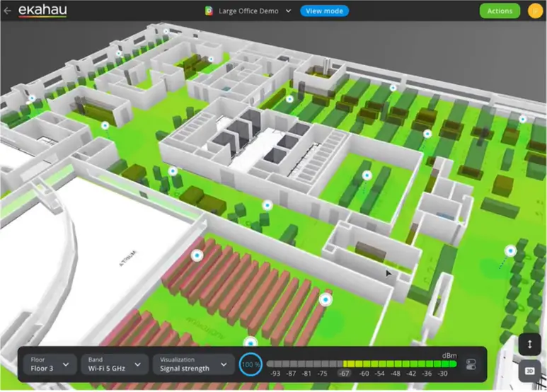Click the Large Office Demo project name
Screen dimensions: 547x392
click(x=248, y=11)
